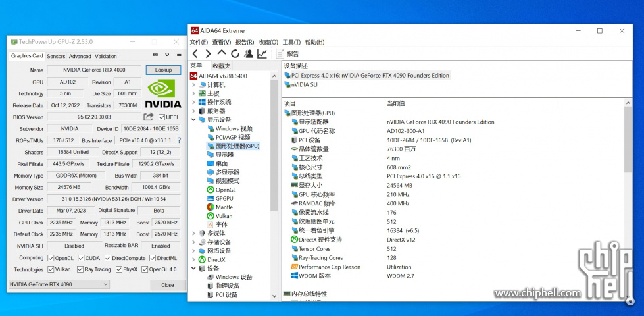Expand the 多媒体 tree node
The image size is (644, 316).
pos(193,233)
